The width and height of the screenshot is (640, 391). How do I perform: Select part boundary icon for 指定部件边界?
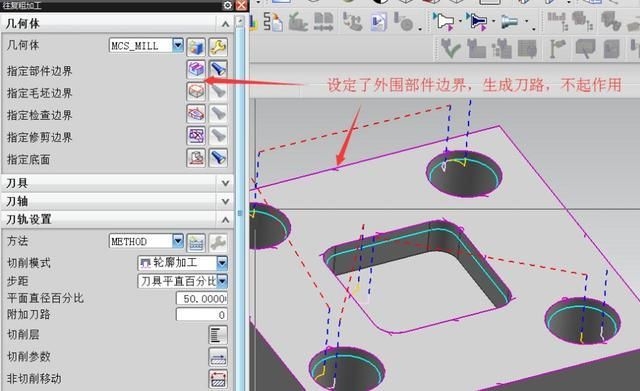[x=196, y=69]
